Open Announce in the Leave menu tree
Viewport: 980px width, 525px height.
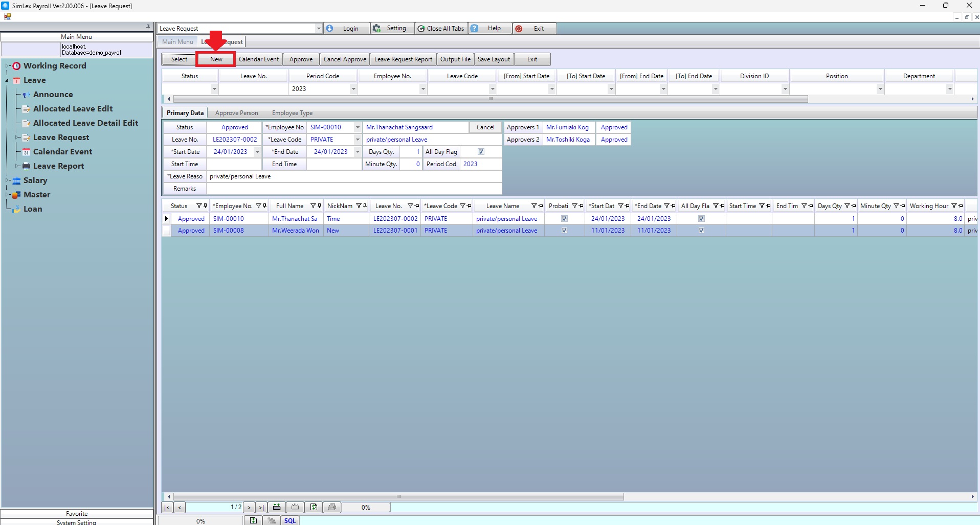[x=53, y=95]
